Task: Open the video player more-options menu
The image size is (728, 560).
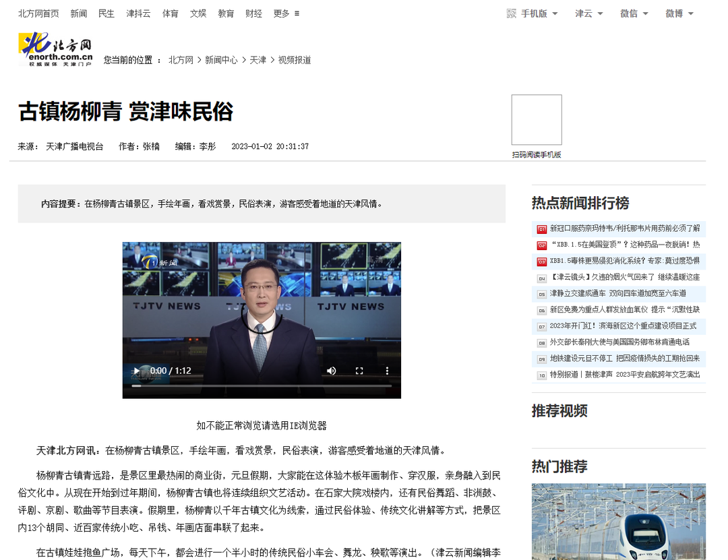Action: (387, 371)
